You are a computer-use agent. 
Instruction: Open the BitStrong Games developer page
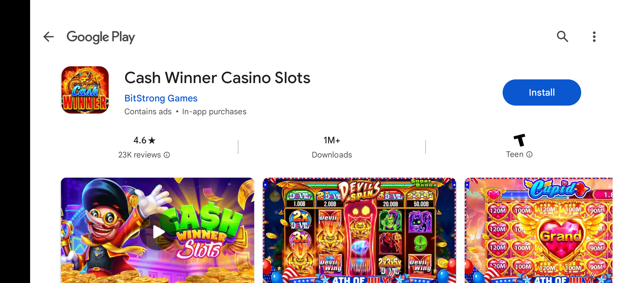(161, 98)
